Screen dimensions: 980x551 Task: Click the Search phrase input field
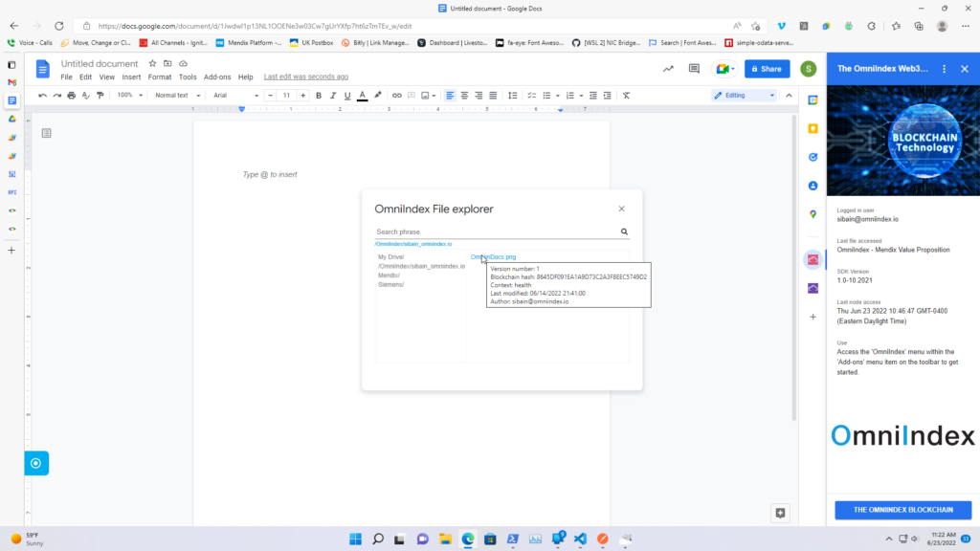[x=497, y=231]
